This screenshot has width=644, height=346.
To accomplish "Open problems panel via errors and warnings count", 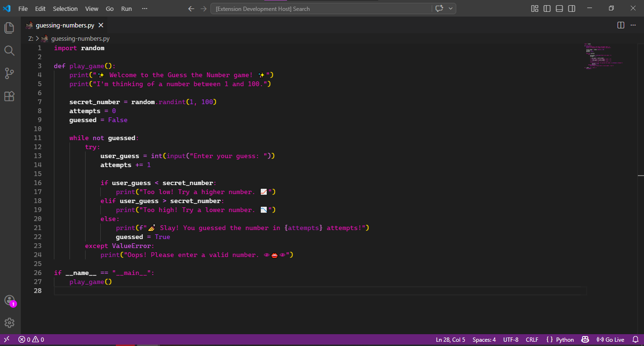I will click(x=31, y=339).
